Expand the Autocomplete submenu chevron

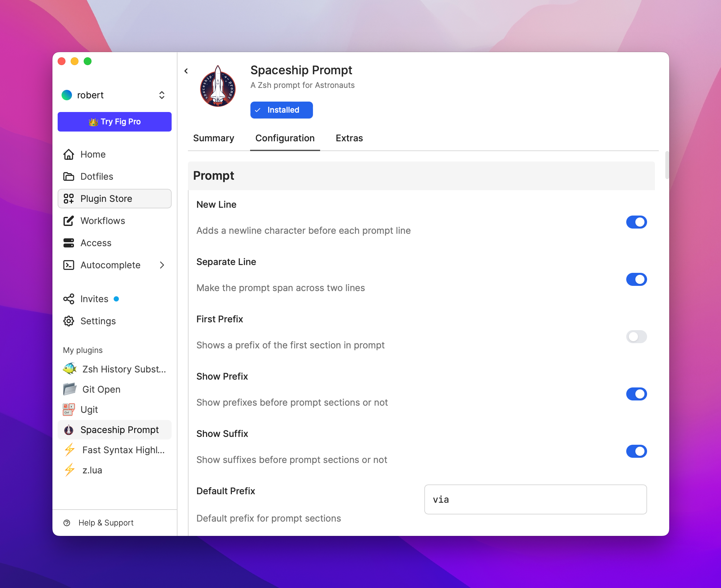pyautogui.click(x=162, y=265)
